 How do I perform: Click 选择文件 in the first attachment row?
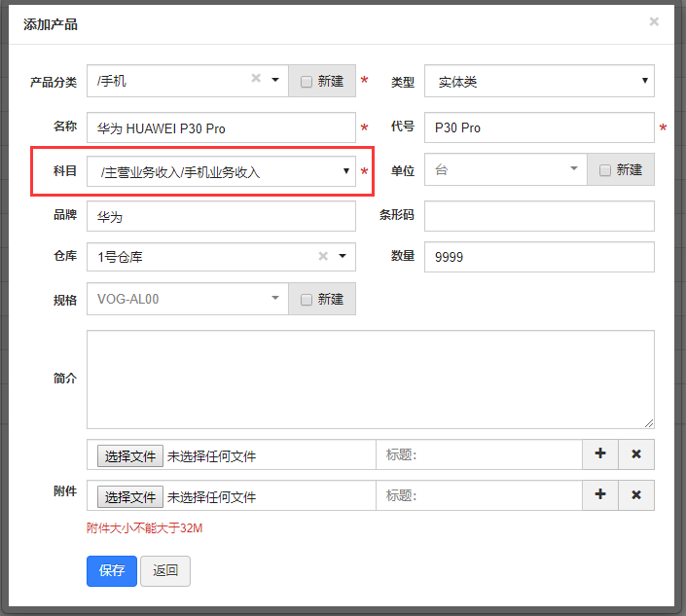(x=130, y=455)
